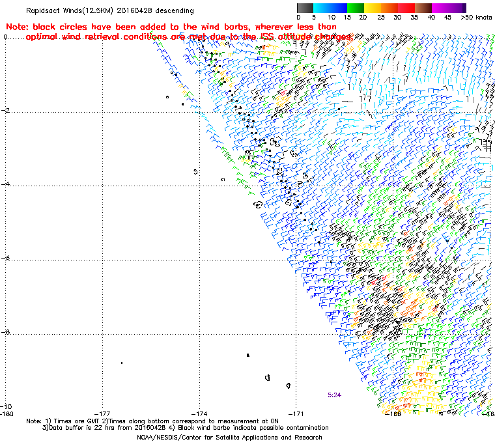Click the -174 longitude axis label
This screenshot has width=495, height=448.
199,413
